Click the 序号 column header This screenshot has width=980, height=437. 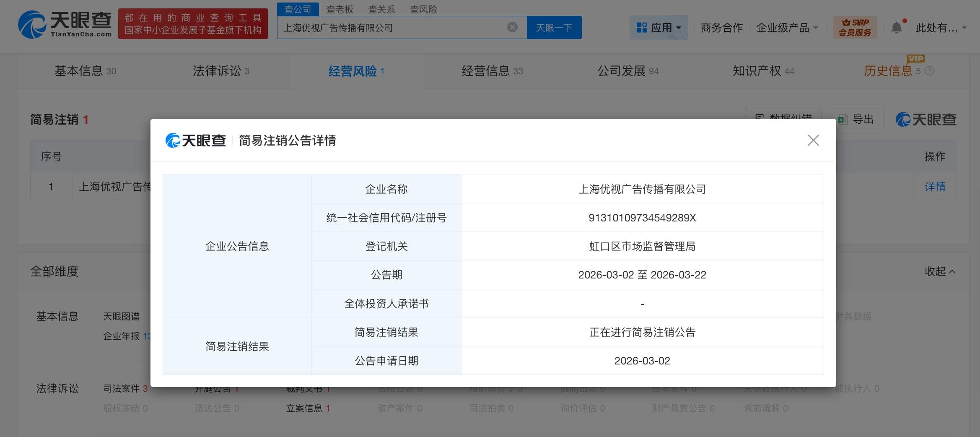[51, 156]
